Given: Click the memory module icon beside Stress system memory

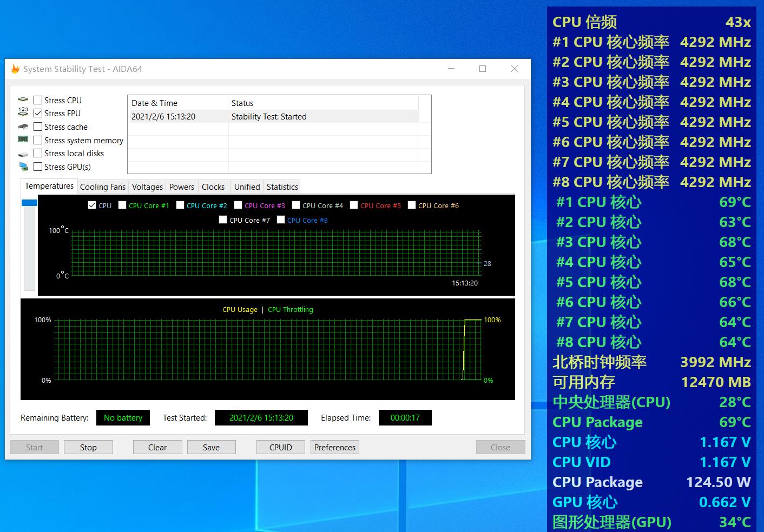Looking at the screenshot, I should coord(23,139).
